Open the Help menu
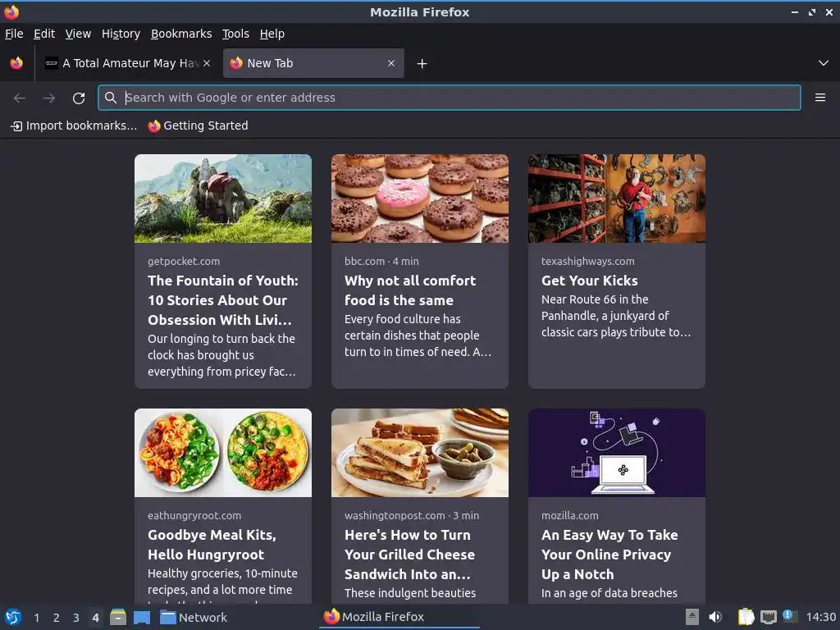Image resolution: width=840 pixels, height=630 pixels. click(x=272, y=34)
